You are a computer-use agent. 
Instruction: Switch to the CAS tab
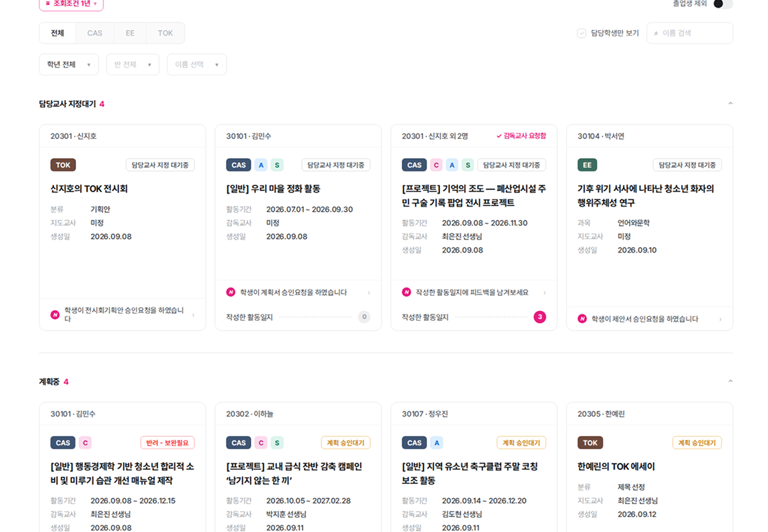[94, 33]
